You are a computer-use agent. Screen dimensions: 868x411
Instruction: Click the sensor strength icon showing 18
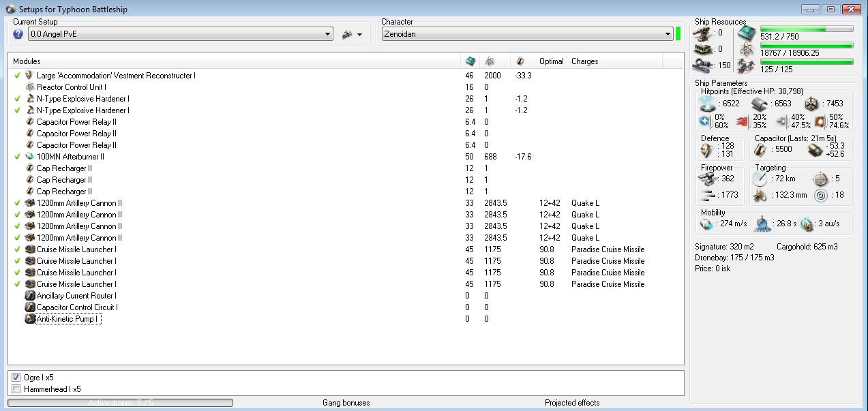[x=820, y=196]
